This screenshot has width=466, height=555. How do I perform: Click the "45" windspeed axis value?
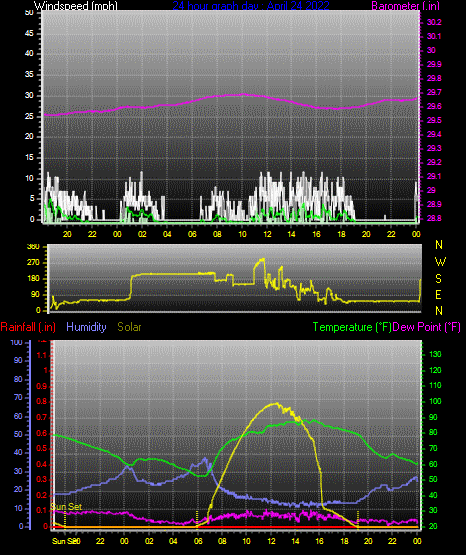[29, 33]
